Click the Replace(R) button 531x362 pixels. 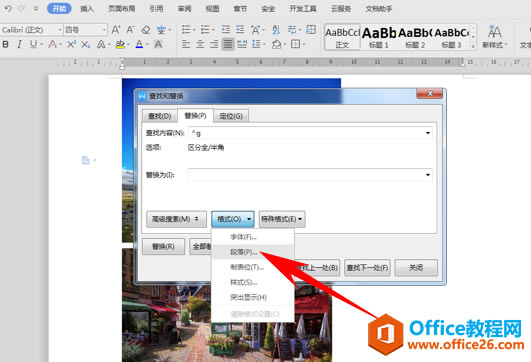163,247
